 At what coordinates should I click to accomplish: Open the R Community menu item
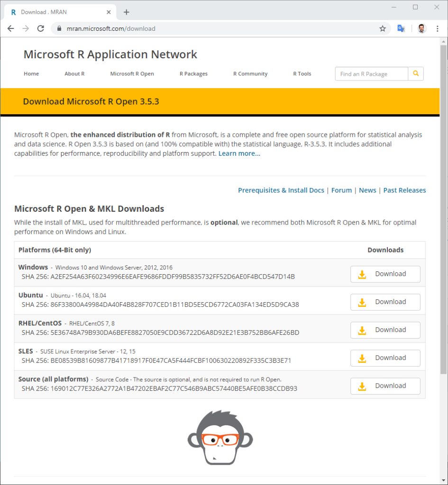[250, 73]
